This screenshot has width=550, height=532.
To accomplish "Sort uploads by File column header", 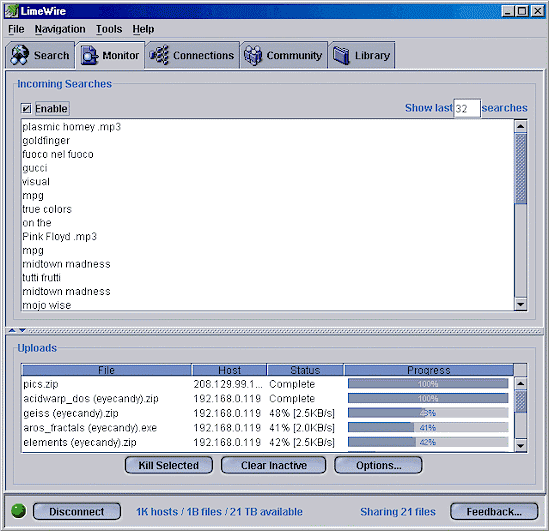I will click(x=107, y=370).
